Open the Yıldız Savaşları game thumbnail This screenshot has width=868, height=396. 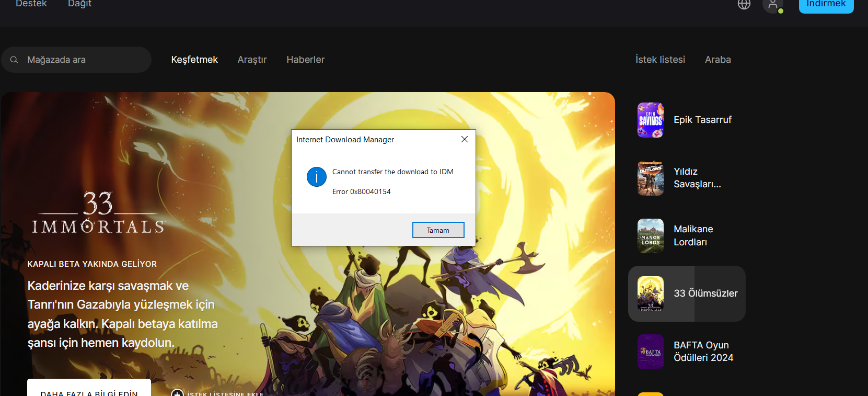(x=651, y=178)
